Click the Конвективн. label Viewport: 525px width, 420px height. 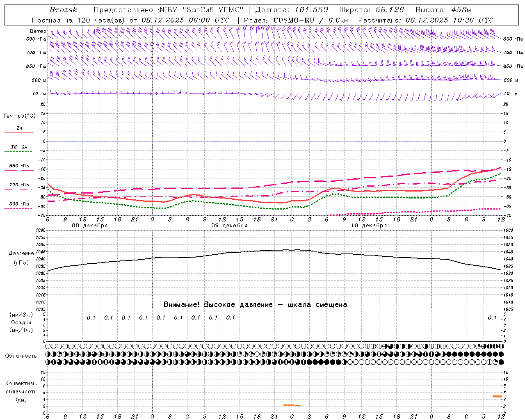(21, 383)
